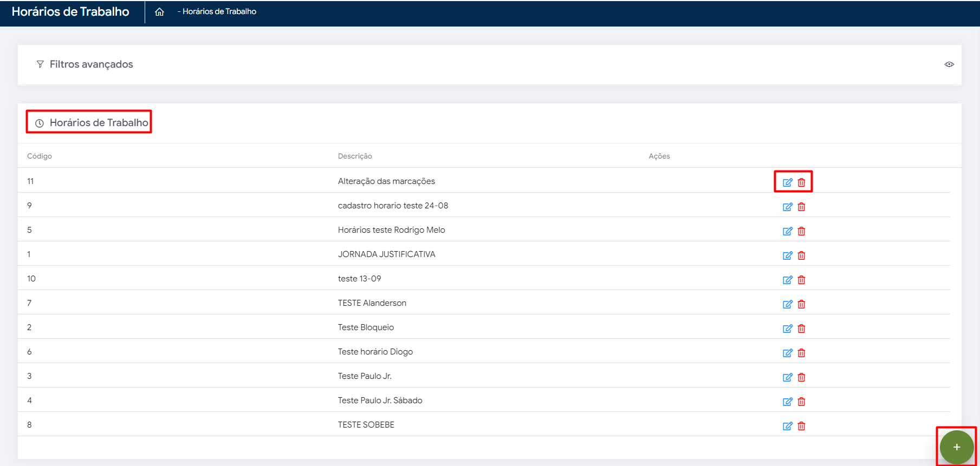
Task: Select the 'TESTE SOBEBE' description text
Action: [x=366, y=425]
